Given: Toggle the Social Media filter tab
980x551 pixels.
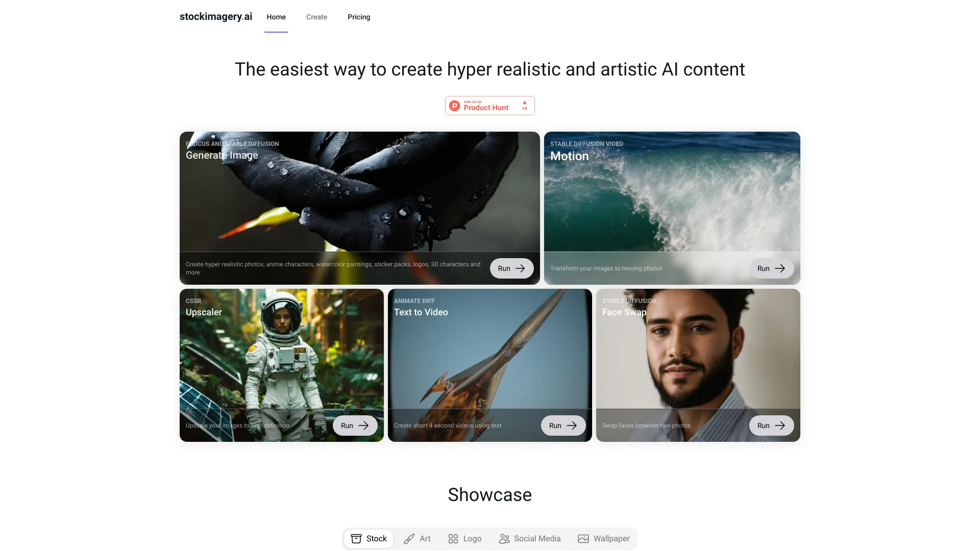Looking at the screenshot, I should [529, 538].
